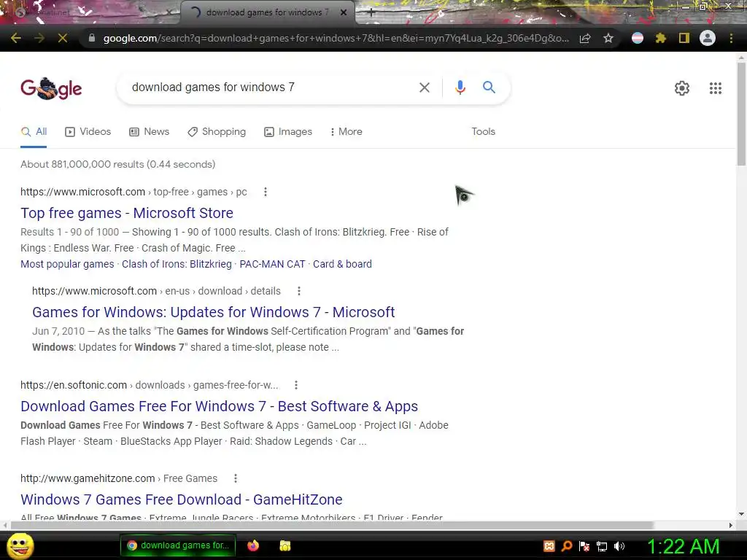Screen dimensions: 747x560
Task: Start a voice search via microphone
Action: click(x=460, y=87)
